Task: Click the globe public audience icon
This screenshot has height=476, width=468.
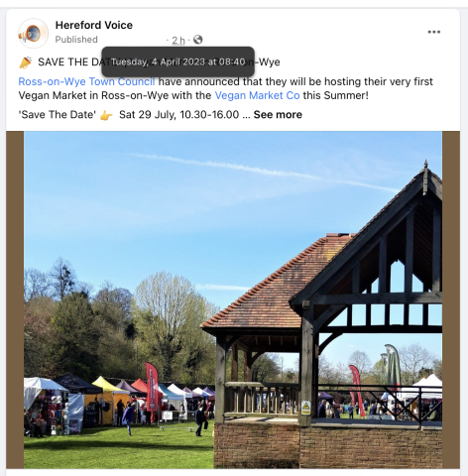Action: coord(198,40)
